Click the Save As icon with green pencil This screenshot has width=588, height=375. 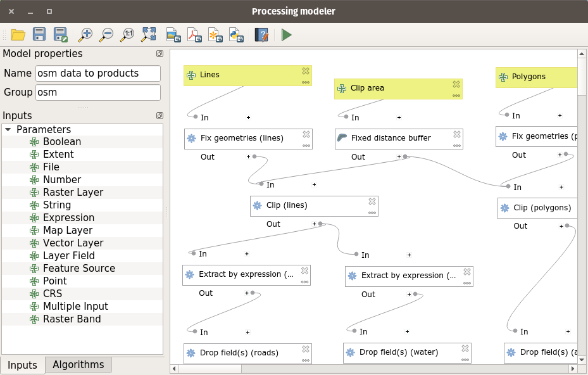[60, 35]
